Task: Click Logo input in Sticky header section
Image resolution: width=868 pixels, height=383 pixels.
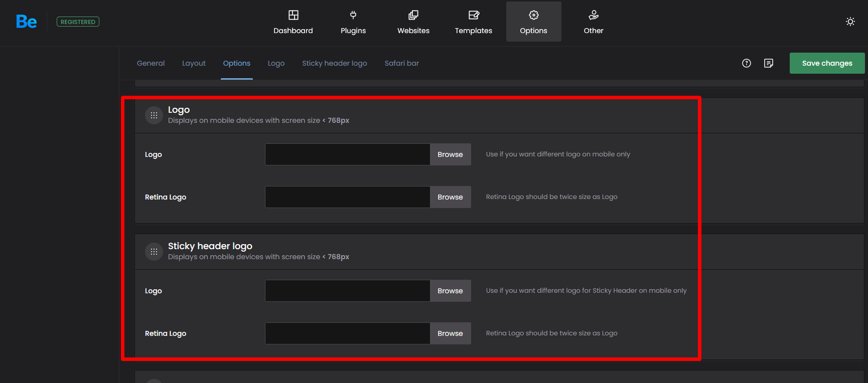Action: [x=348, y=291]
